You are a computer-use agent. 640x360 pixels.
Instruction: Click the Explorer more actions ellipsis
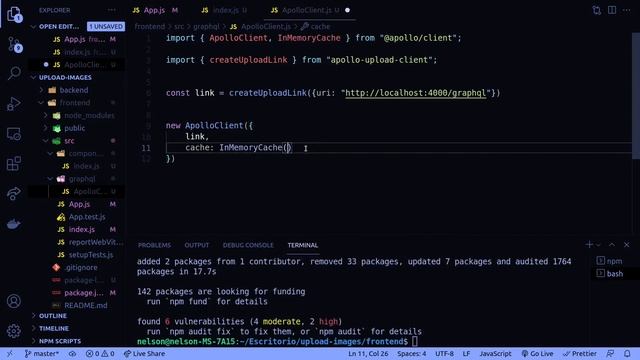pyautogui.click(x=111, y=10)
